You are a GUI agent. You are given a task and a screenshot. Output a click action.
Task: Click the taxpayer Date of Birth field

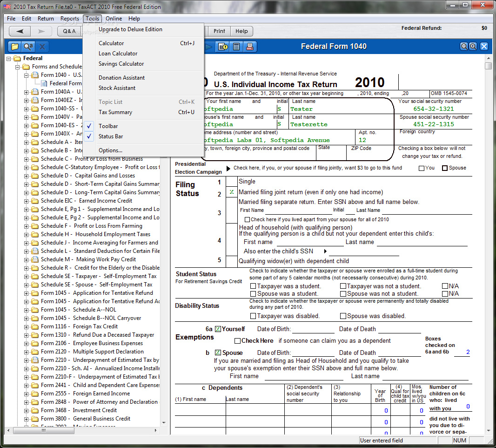pos(313,329)
